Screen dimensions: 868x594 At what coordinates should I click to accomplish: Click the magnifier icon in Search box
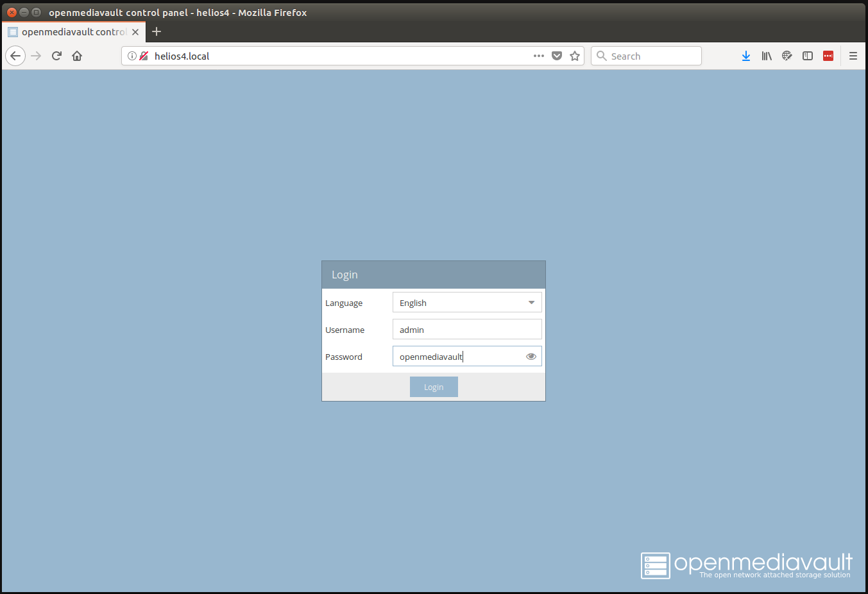tap(602, 56)
